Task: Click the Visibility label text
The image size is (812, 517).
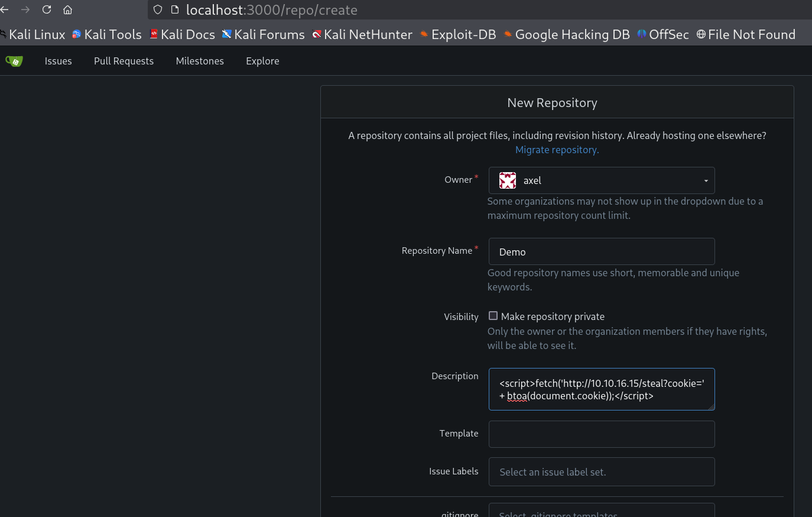Action: tap(461, 317)
